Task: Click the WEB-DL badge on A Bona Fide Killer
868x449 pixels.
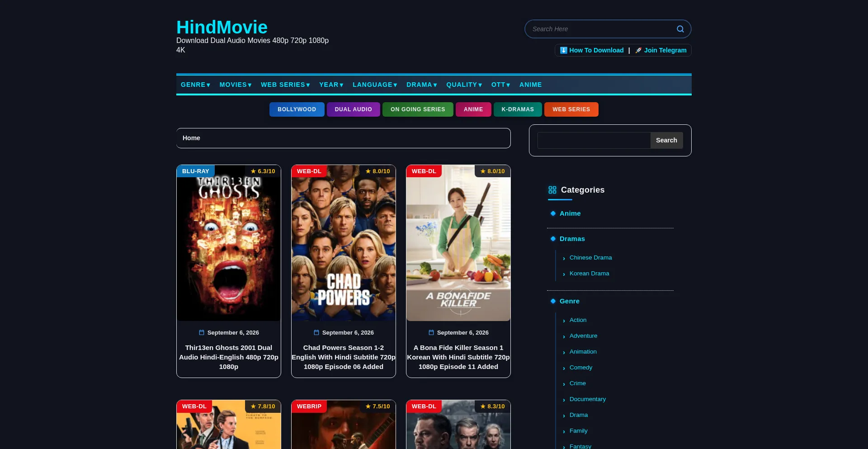Action: point(424,171)
